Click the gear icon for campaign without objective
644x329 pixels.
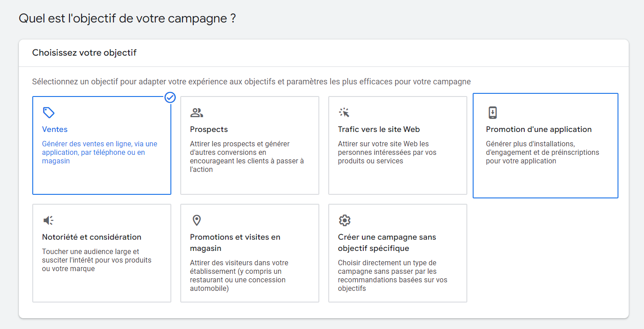[x=344, y=220]
